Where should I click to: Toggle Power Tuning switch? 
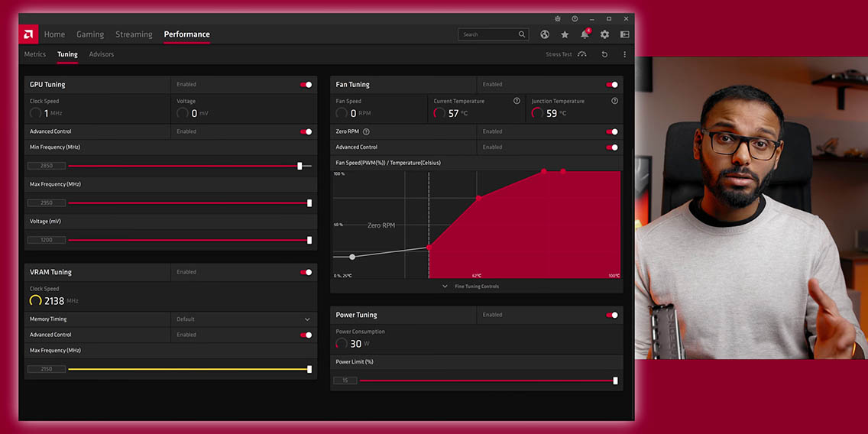[612, 315]
